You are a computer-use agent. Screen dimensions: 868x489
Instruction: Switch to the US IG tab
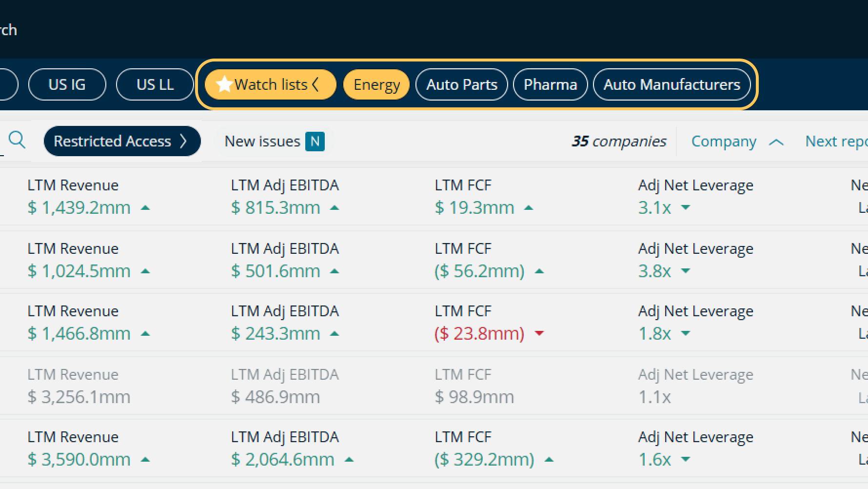[x=67, y=84]
